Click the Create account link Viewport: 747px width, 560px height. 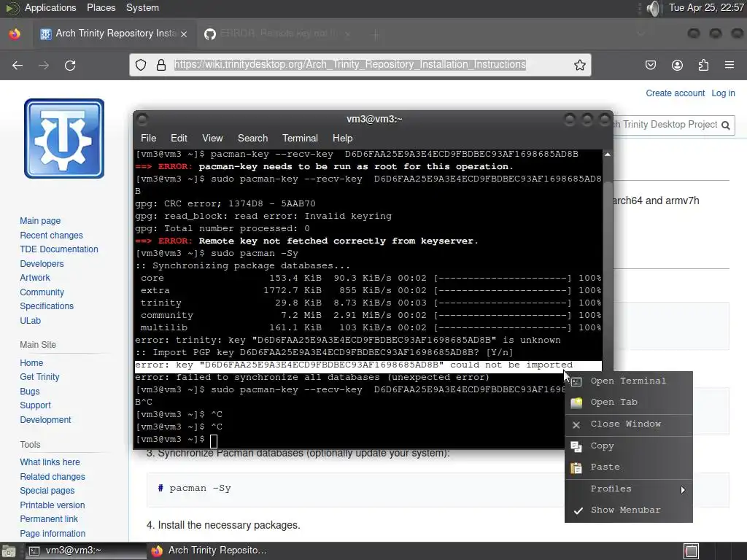675,93
